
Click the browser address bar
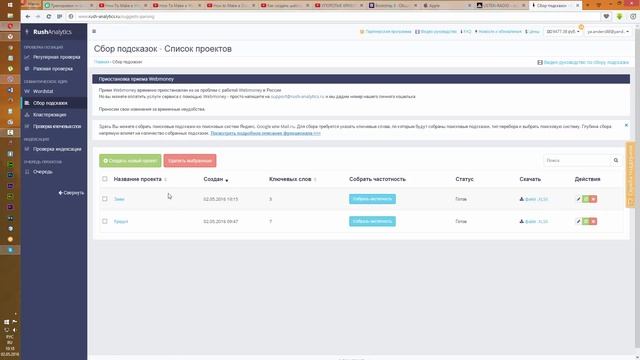pos(335,16)
